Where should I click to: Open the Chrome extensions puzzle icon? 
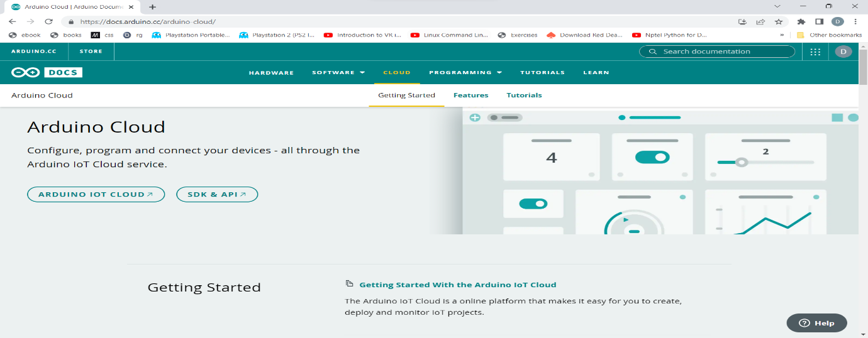coord(801,21)
